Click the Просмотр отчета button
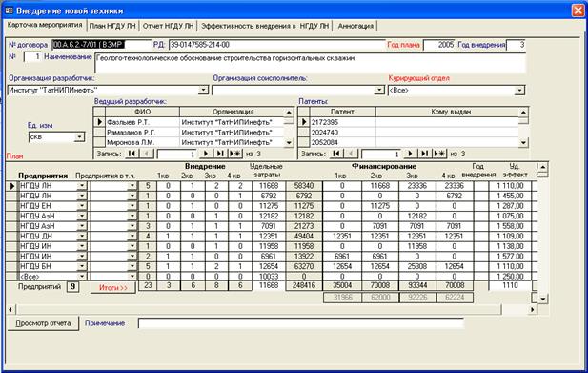The image size is (588, 373). click(43, 323)
